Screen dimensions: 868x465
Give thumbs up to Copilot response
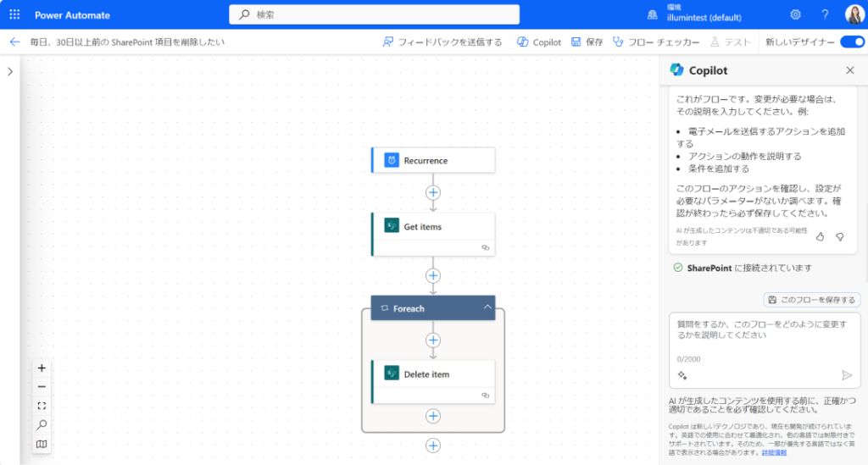[820, 236]
